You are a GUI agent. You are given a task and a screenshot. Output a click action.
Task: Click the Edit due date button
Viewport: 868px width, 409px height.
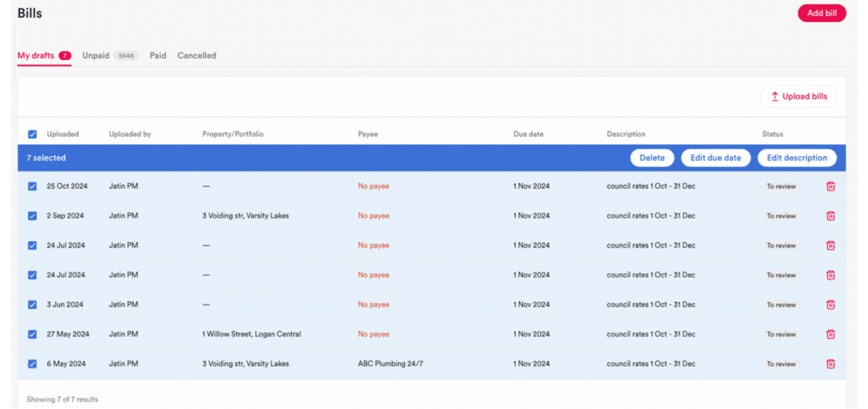[x=715, y=158]
